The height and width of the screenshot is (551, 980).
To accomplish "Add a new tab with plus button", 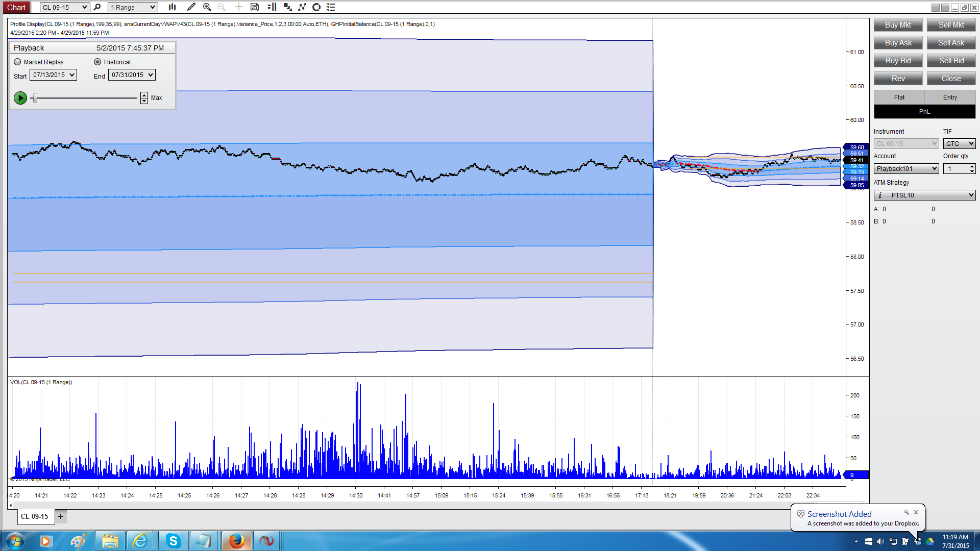I will click(61, 516).
